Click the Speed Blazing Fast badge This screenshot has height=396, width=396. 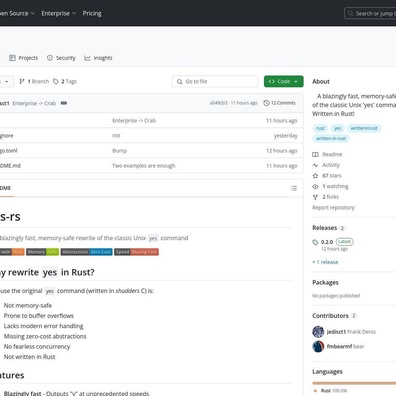[x=136, y=252]
